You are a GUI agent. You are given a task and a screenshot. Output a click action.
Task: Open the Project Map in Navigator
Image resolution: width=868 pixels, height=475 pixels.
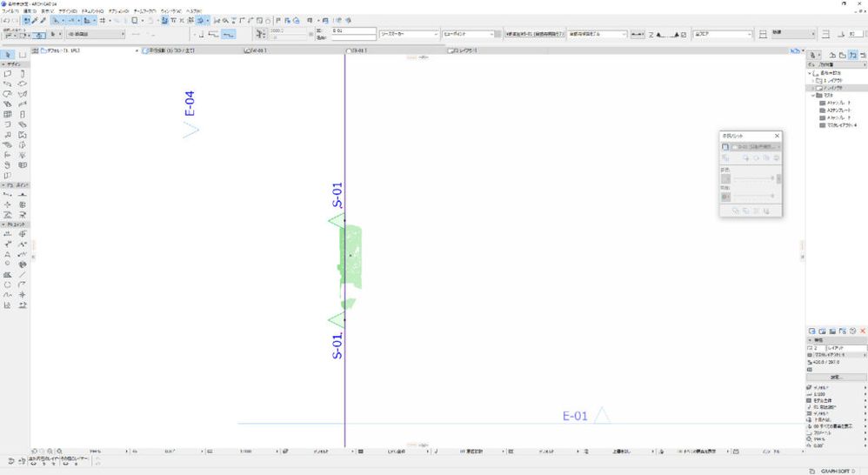(832, 56)
